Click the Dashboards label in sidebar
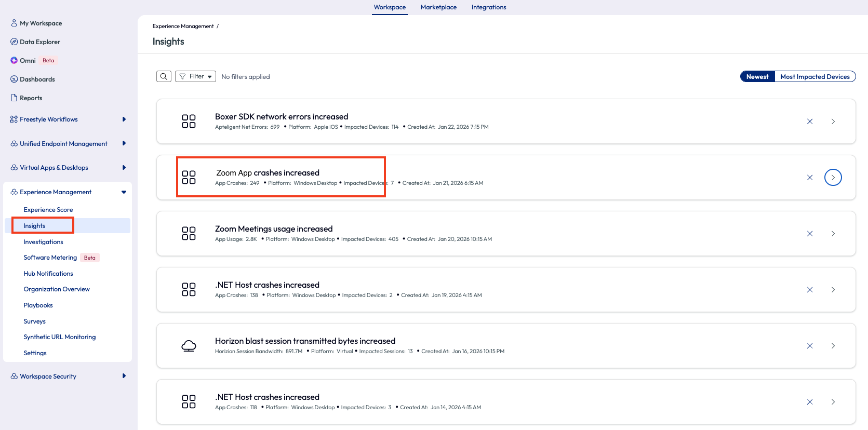This screenshot has height=430, width=868. [x=37, y=79]
